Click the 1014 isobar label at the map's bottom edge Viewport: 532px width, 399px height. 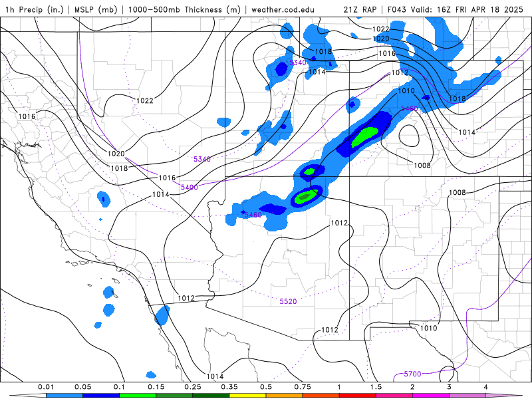215,376
